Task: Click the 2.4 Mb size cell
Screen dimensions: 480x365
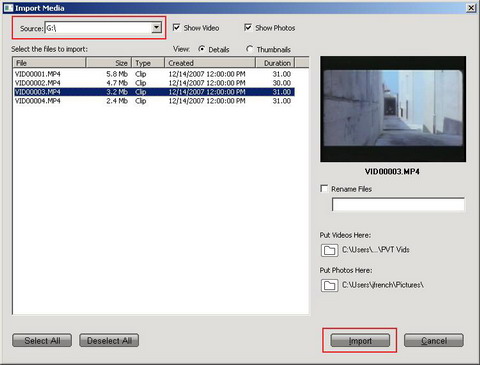Action: click(x=117, y=101)
